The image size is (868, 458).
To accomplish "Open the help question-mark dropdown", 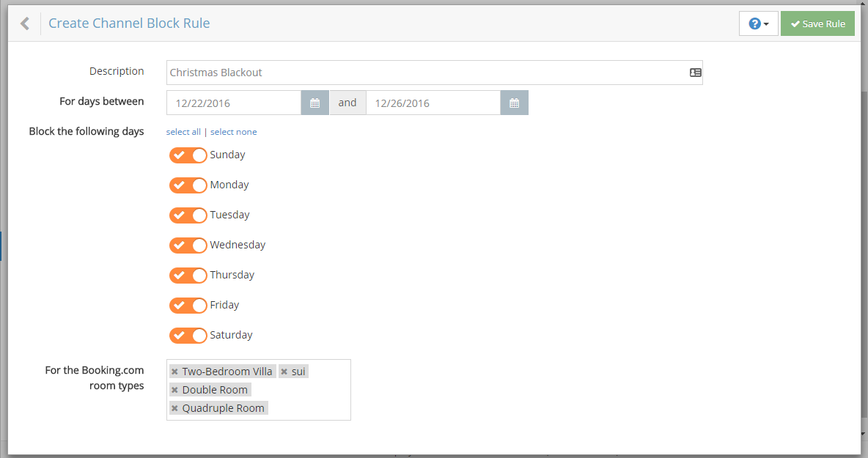I will (758, 23).
